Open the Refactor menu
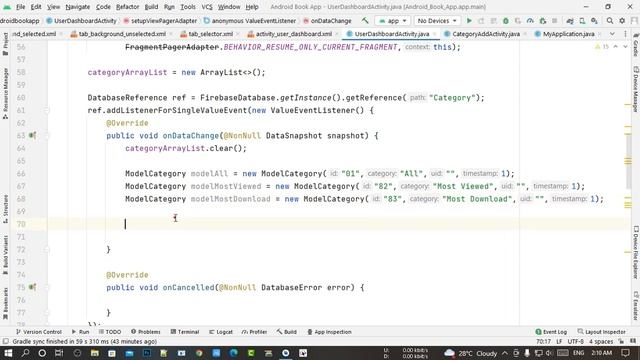 127,7
